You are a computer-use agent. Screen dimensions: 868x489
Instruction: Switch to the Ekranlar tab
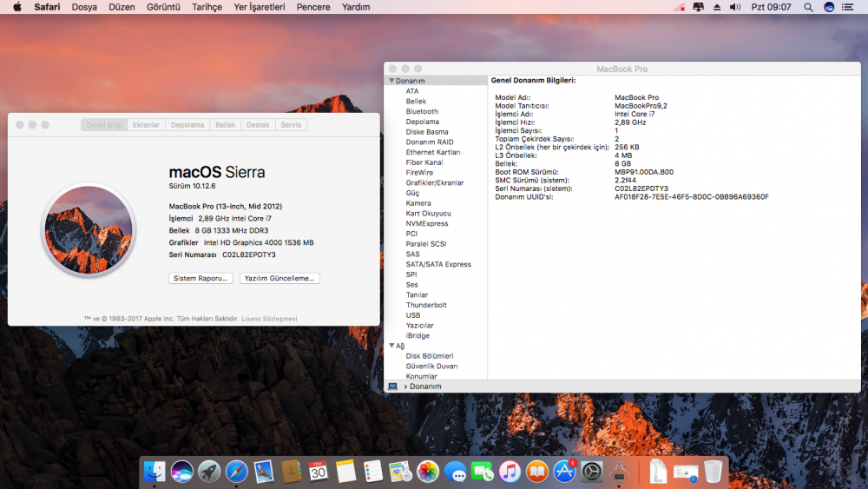click(x=146, y=125)
